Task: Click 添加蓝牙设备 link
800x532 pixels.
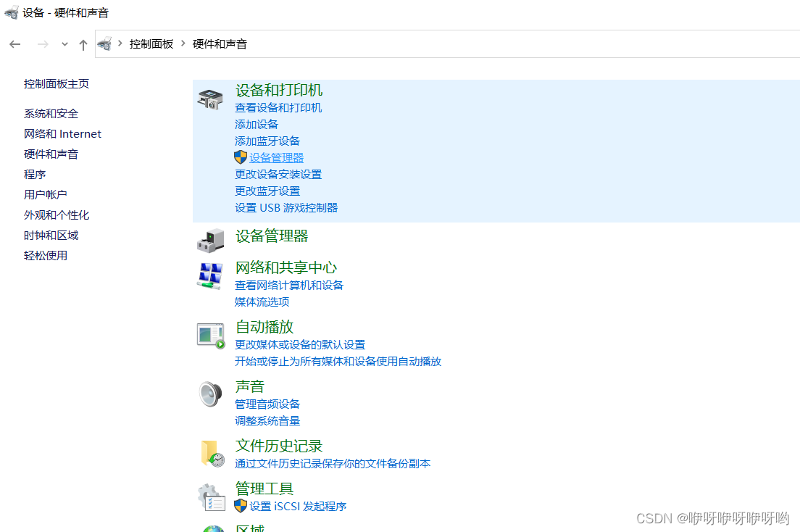Action: pyautogui.click(x=267, y=141)
